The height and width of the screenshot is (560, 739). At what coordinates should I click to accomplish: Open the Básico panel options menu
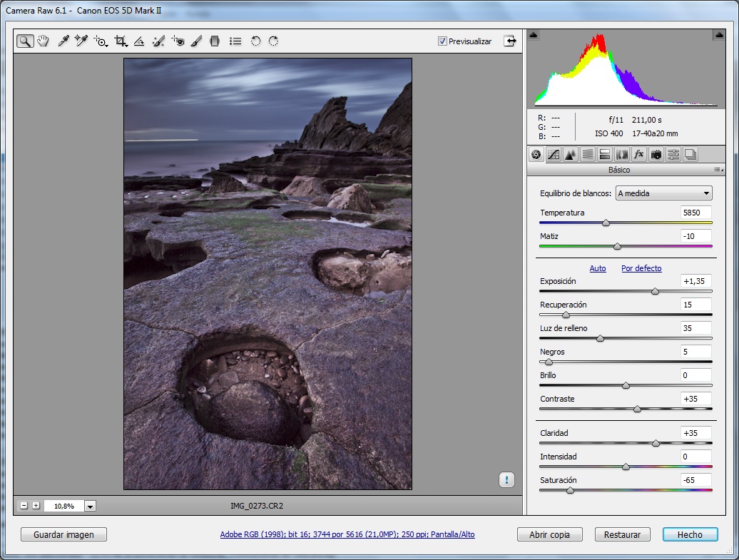tap(718, 170)
